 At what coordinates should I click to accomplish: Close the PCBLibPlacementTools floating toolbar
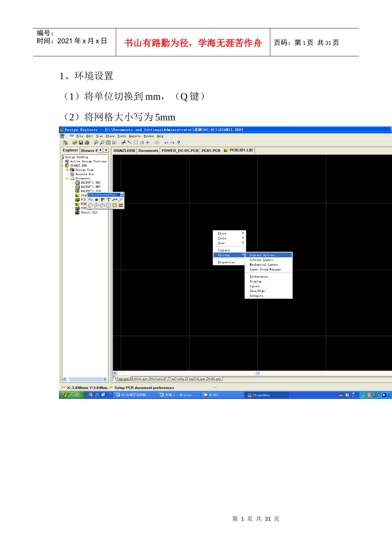point(122,194)
